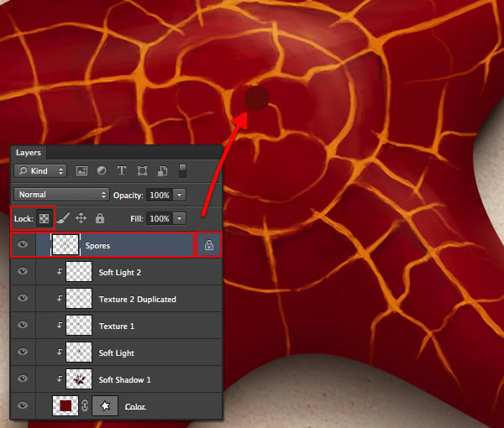Toggle visibility of Texture 2 Duplicated
This screenshot has height=428, width=504.
click(x=23, y=298)
